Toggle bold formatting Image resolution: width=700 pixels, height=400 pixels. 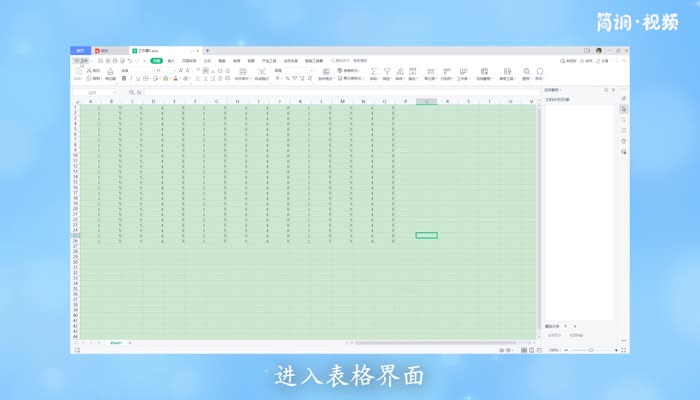pyautogui.click(x=125, y=78)
